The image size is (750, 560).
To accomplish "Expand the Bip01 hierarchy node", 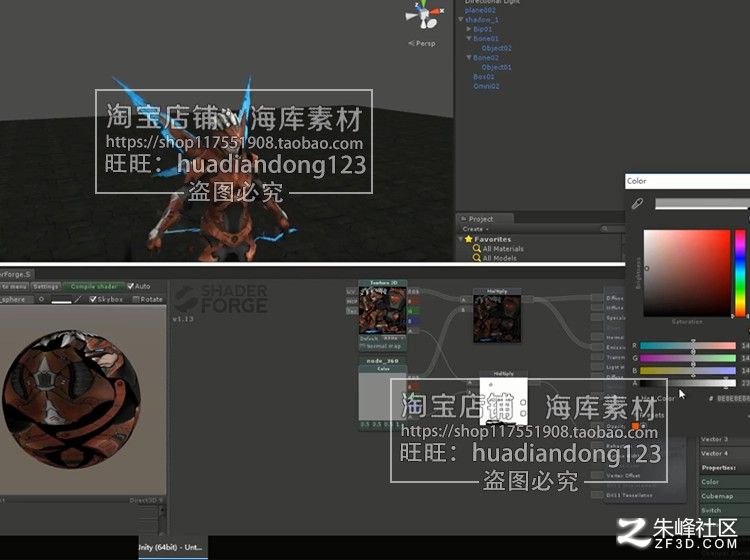I will (x=469, y=29).
